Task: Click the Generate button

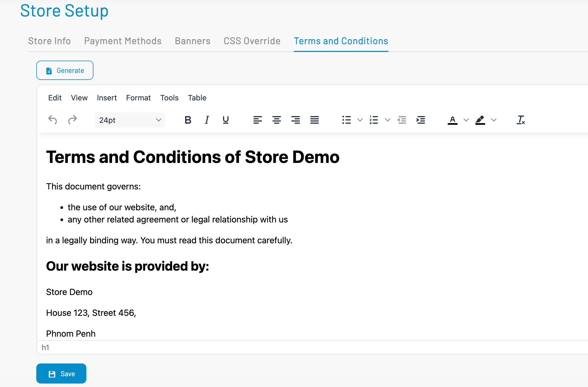Action: [65, 70]
